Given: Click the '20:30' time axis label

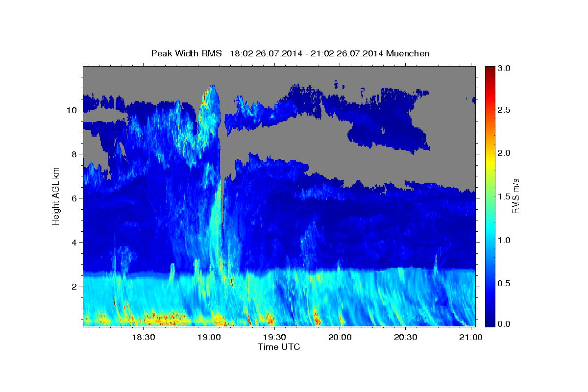Looking at the screenshot, I should (x=406, y=338).
